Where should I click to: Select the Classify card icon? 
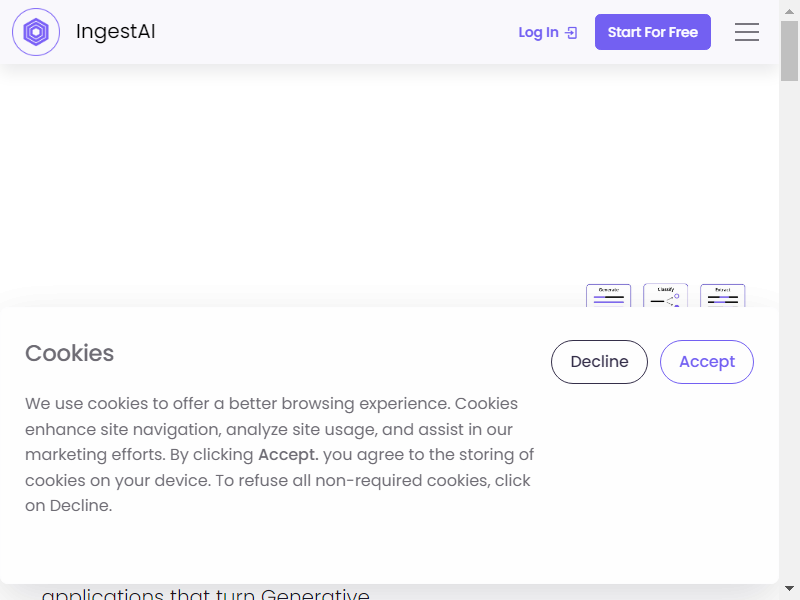point(665,296)
